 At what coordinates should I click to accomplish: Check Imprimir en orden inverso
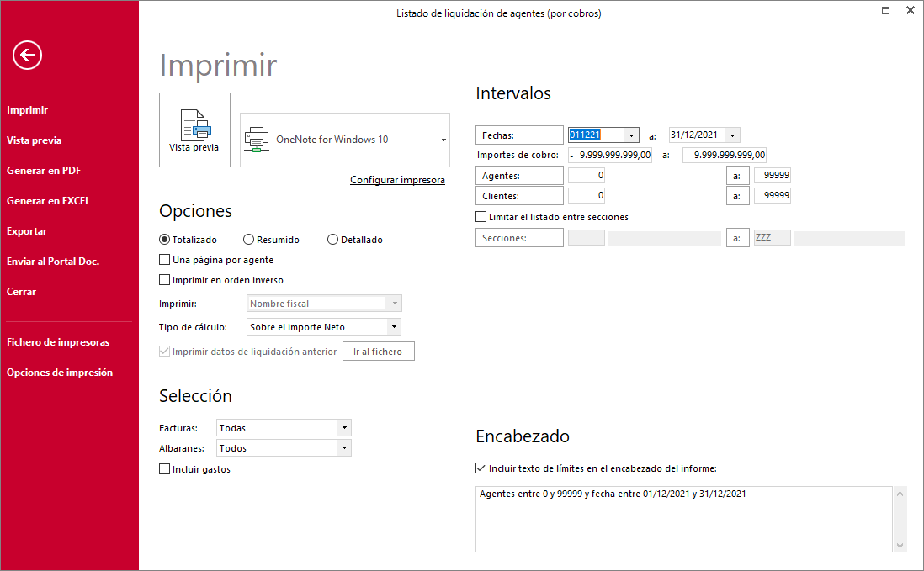click(x=164, y=279)
